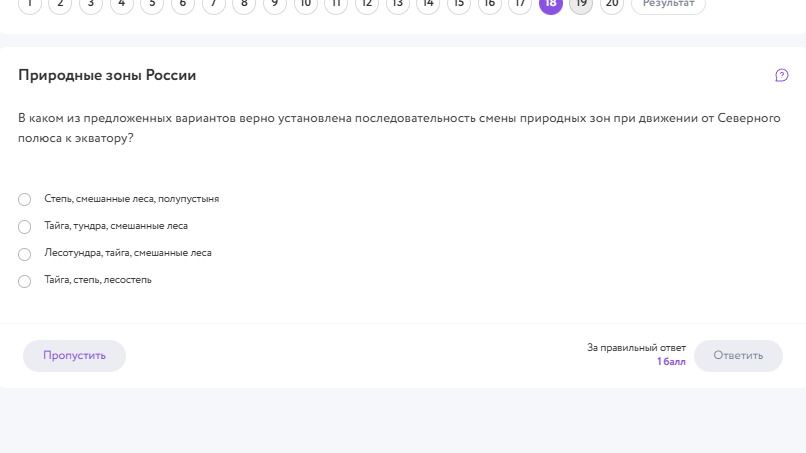Jump to question 19
806x453 pixels.
pos(581,4)
